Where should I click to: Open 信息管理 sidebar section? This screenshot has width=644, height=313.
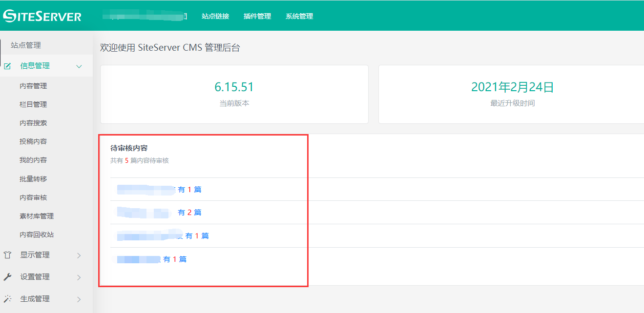(35, 66)
